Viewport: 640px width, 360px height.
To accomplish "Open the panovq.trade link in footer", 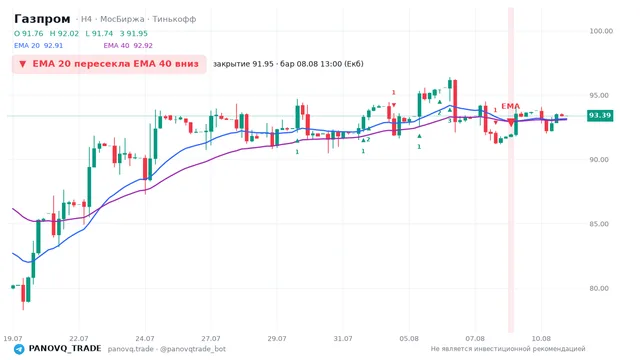I will (x=131, y=349).
